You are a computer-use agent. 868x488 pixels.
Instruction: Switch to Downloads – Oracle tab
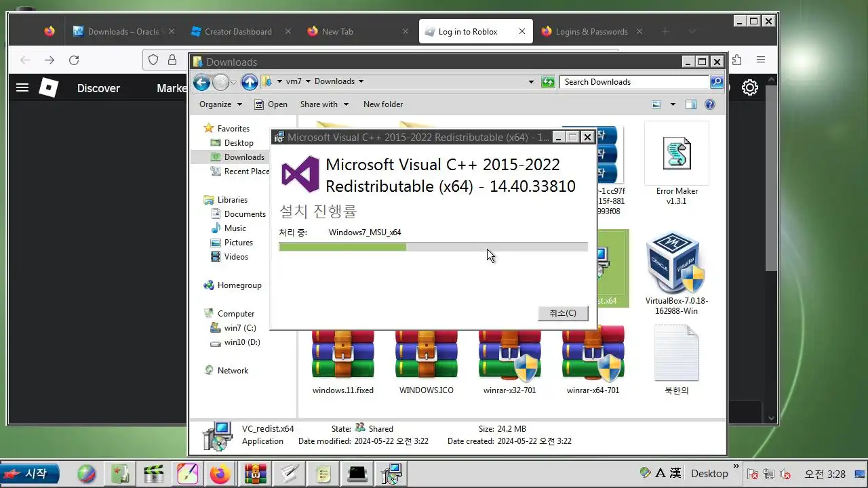coord(123,32)
